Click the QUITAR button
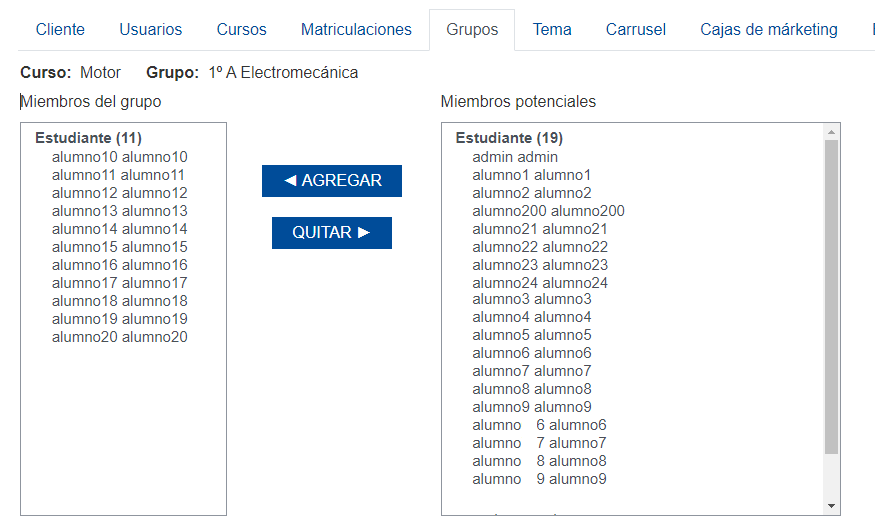This screenshot has width=875, height=532. (x=332, y=233)
